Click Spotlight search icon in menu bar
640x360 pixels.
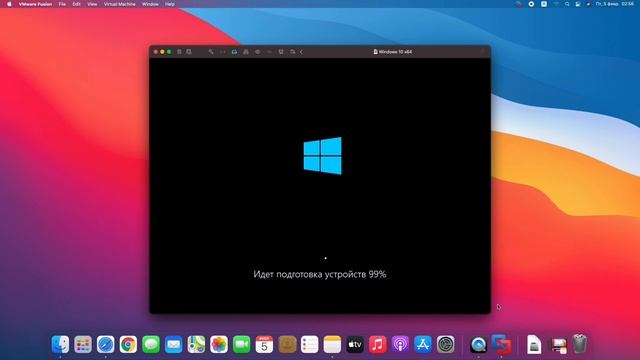click(567, 4)
